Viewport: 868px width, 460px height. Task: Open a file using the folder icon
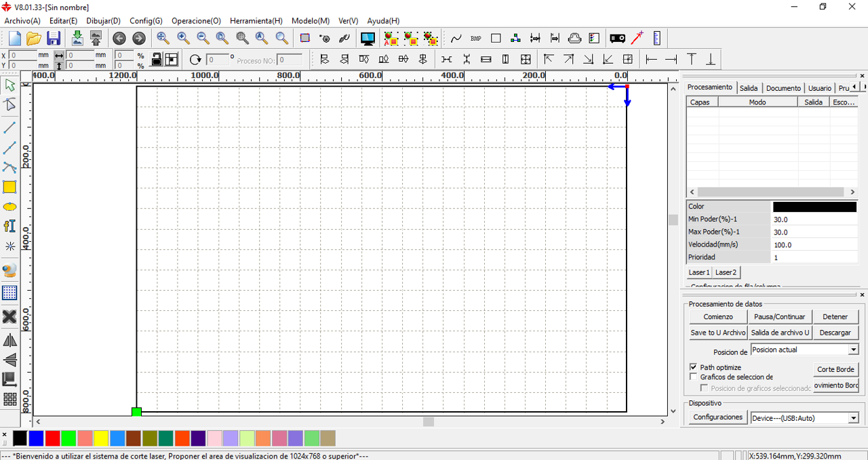pos(34,39)
